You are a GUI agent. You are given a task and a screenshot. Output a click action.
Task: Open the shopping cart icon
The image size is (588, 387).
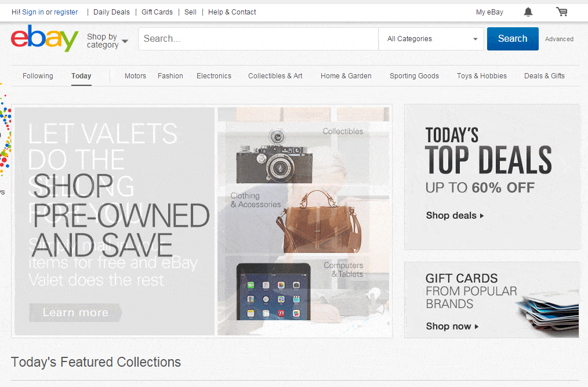[x=561, y=12]
